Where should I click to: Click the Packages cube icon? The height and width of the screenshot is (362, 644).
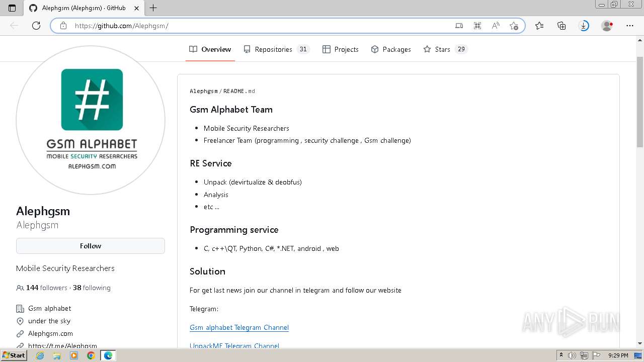coord(375,49)
